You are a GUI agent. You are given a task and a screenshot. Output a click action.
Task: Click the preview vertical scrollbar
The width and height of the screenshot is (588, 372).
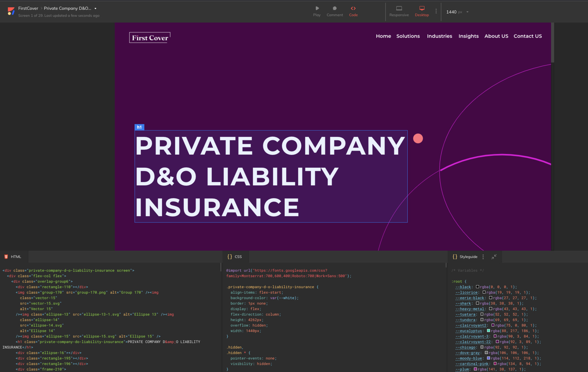552,42
